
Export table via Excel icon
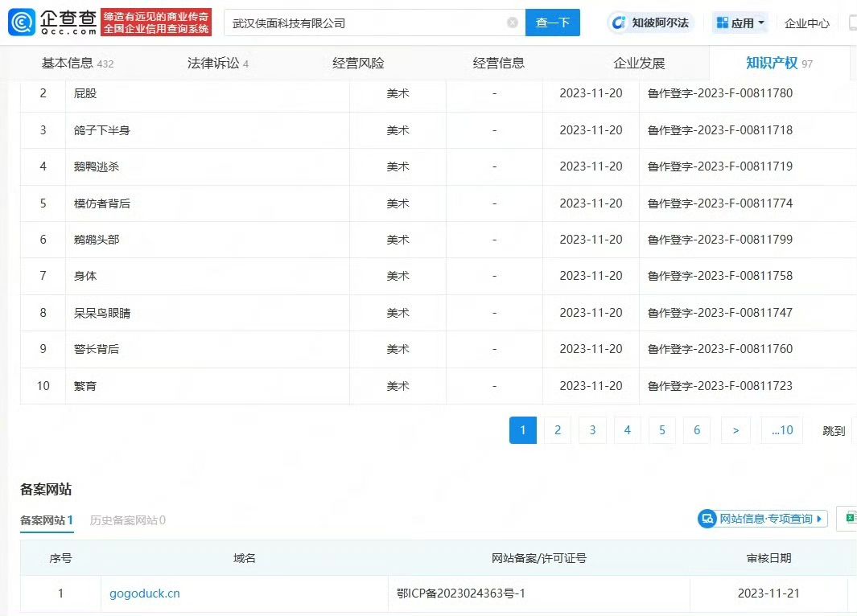pos(851,518)
